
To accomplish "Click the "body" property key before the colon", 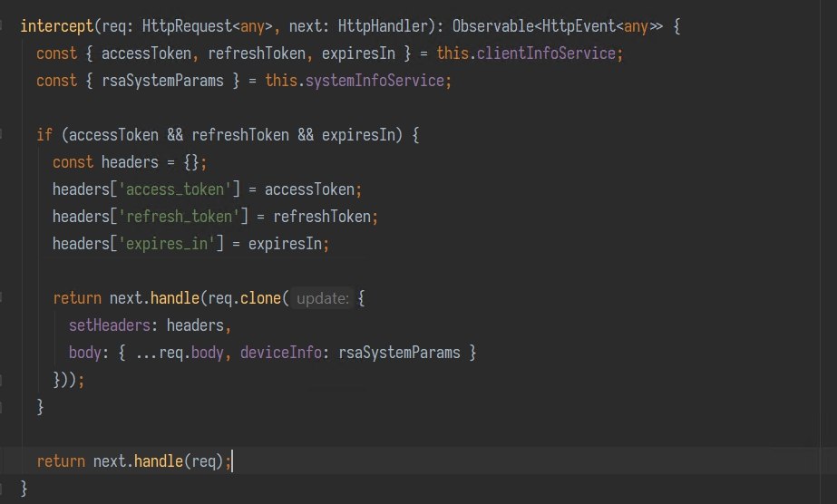I will 85,353.
